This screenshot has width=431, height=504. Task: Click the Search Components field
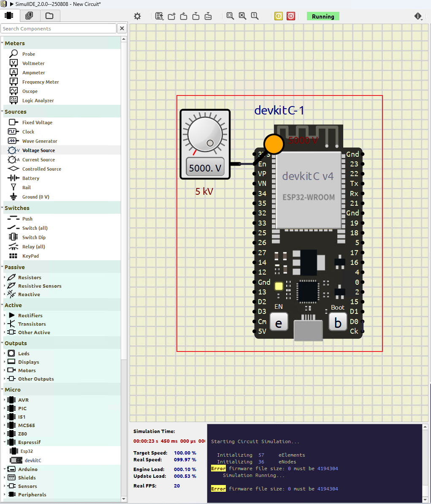tap(58, 29)
